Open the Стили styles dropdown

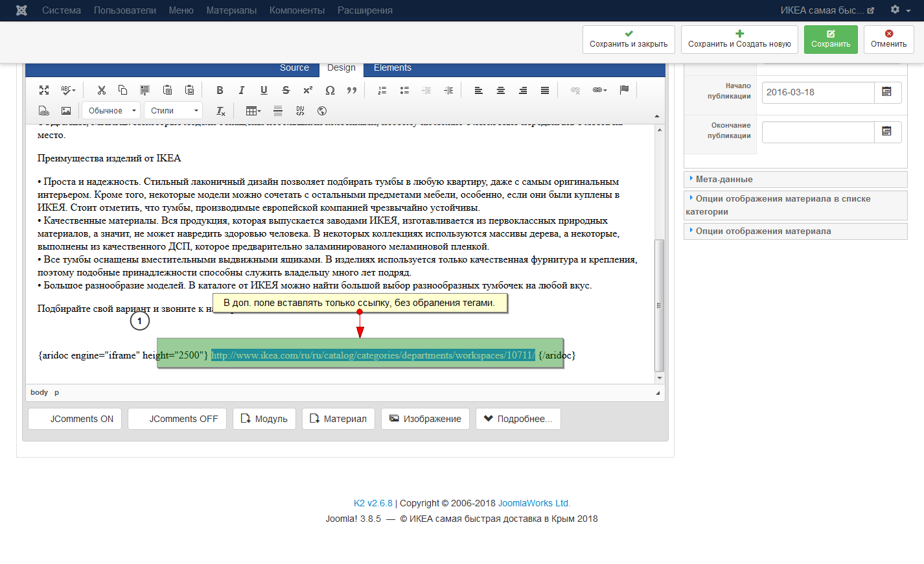coord(173,111)
